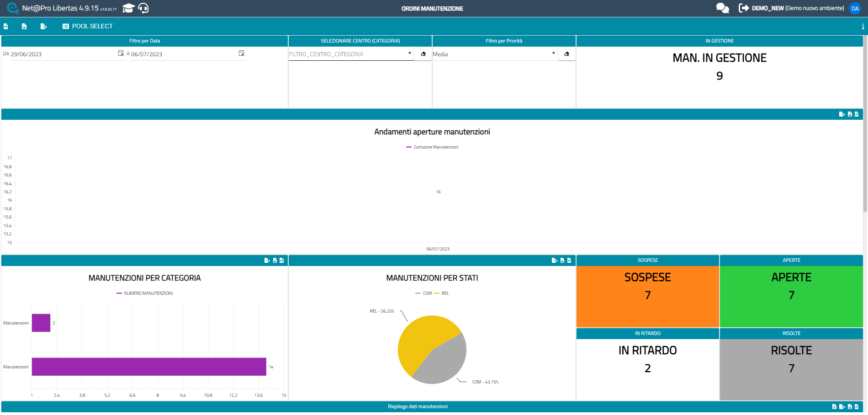The width and height of the screenshot is (868, 415).
Task: Toggle COM legend entry in pie chart
Action: tap(423, 293)
